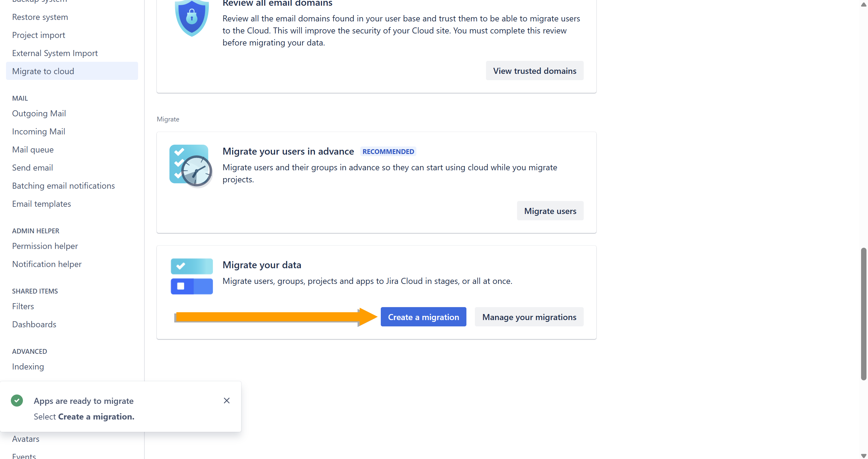The height and width of the screenshot is (459, 868).
Task: Open Manage your migrations
Action: [x=529, y=317]
